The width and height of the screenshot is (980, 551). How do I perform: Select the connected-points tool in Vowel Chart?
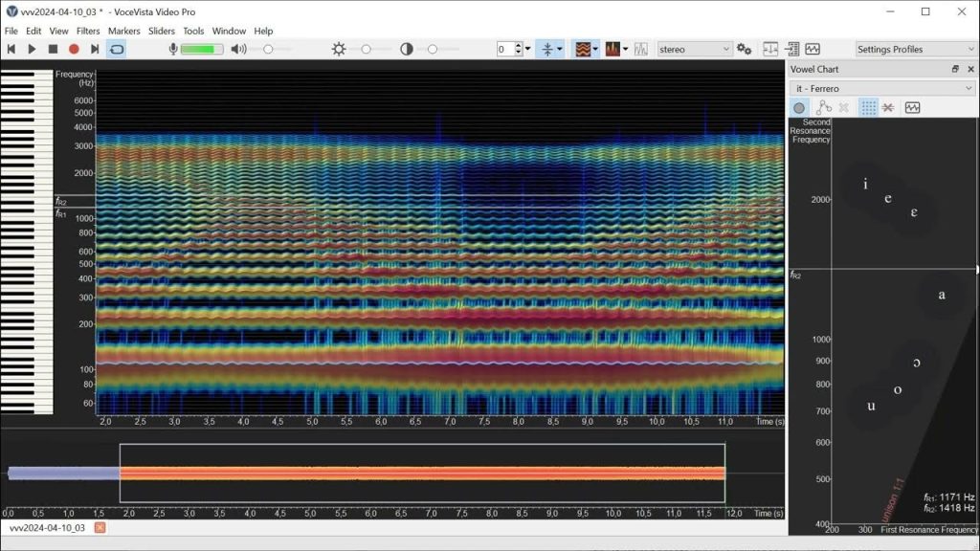click(x=823, y=108)
